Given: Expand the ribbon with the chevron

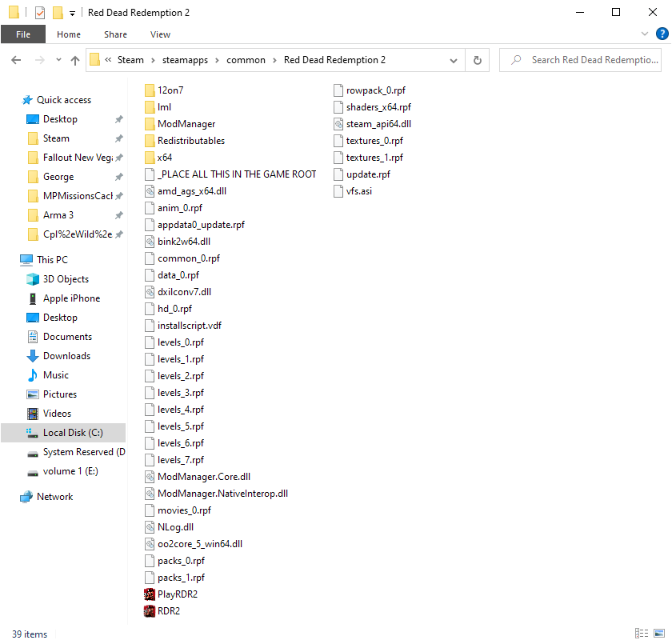Looking at the screenshot, I should (x=645, y=34).
